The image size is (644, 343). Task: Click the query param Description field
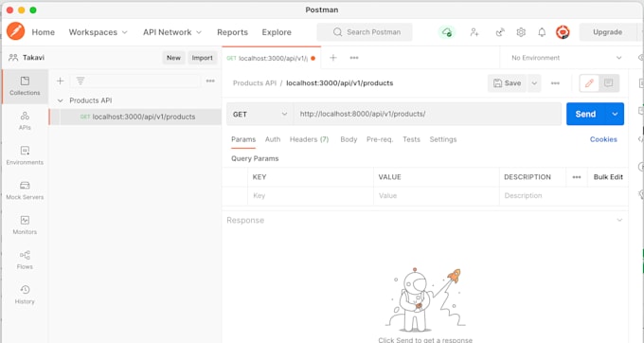(x=563, y=196)
